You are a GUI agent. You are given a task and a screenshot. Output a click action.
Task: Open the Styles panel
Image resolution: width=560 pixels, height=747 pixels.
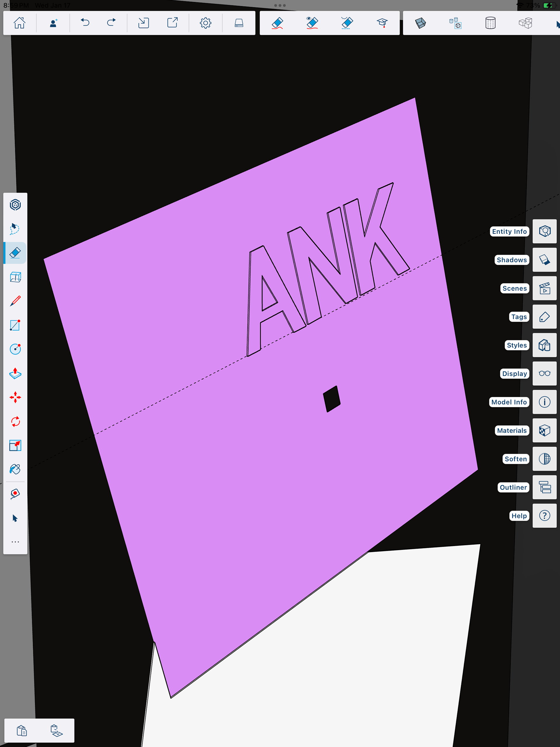pyautogui.click(x=545, y=345)
